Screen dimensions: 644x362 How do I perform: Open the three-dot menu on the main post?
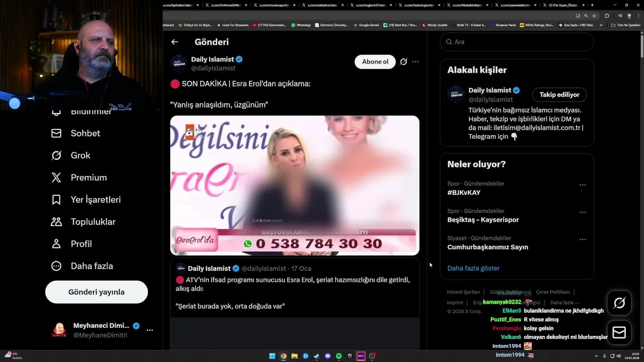[x=416, y=62]
